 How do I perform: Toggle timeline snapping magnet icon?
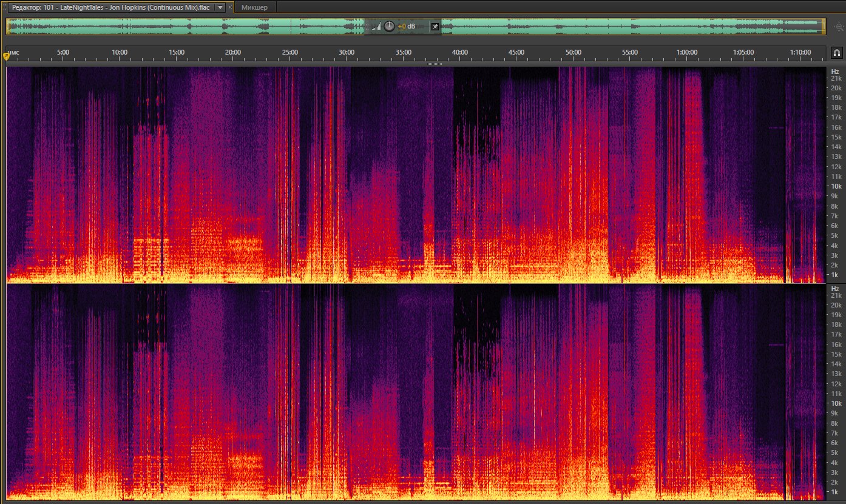click(x=836, y=53)
